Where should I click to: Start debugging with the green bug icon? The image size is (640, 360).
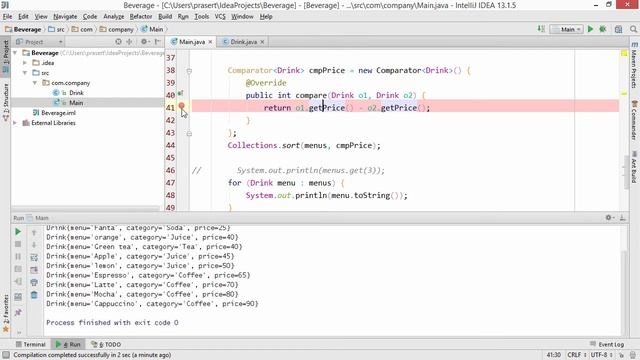tap(602, 29)
